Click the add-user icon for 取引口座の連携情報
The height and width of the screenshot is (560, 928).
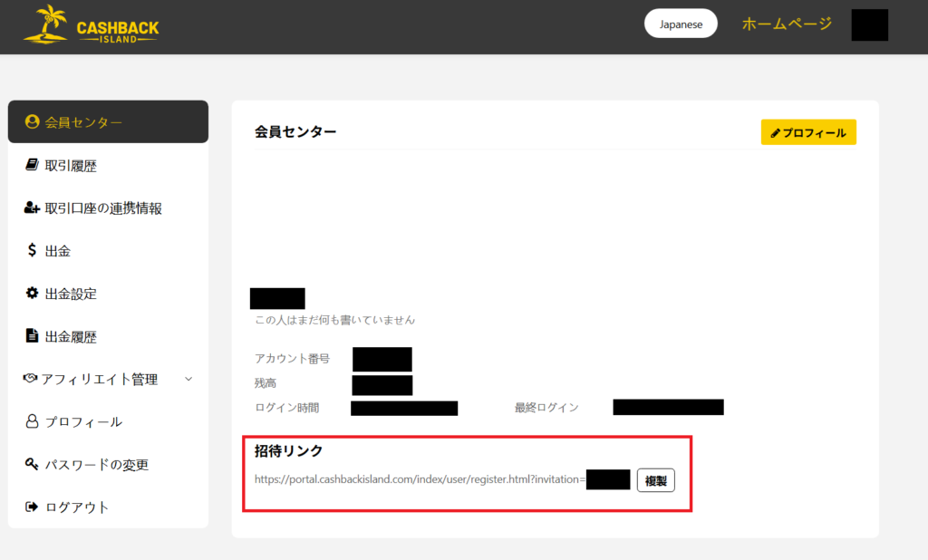click(x=32, y=208)
